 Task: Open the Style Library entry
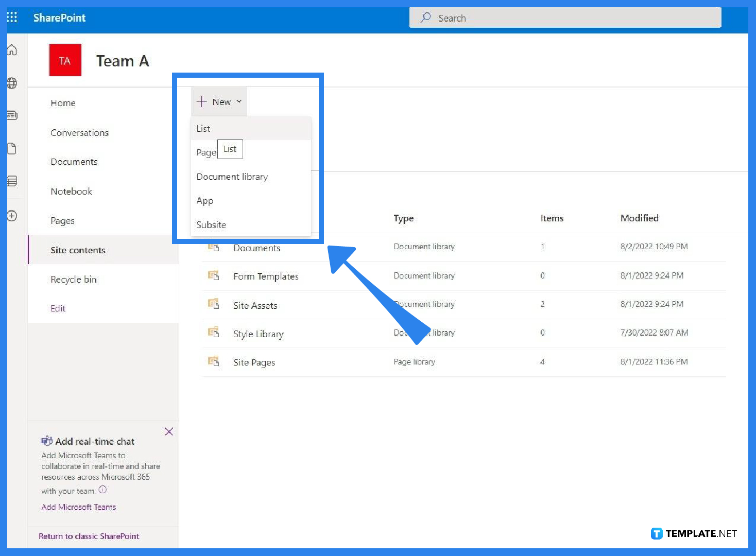[258, 334]
